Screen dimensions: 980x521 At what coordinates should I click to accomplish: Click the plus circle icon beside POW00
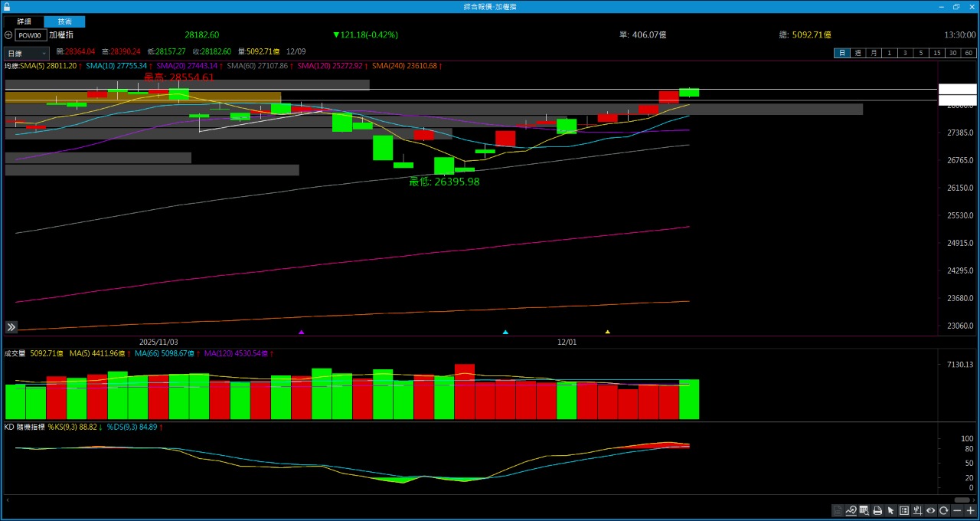tap(8, 35)
